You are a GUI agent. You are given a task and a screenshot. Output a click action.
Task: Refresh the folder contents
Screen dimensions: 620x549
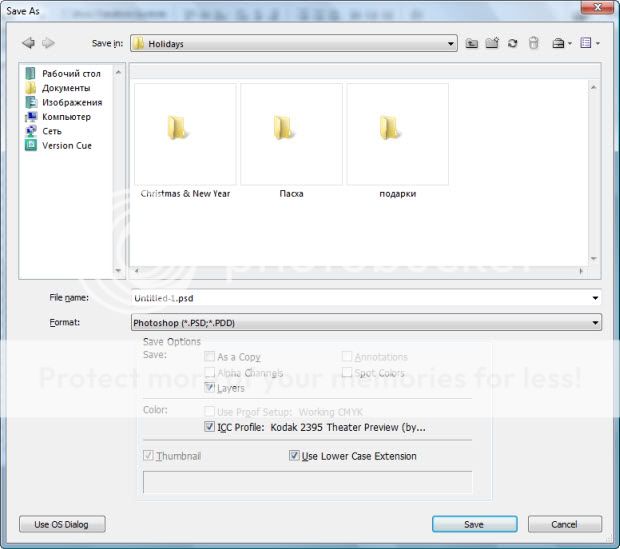point(512,43)
